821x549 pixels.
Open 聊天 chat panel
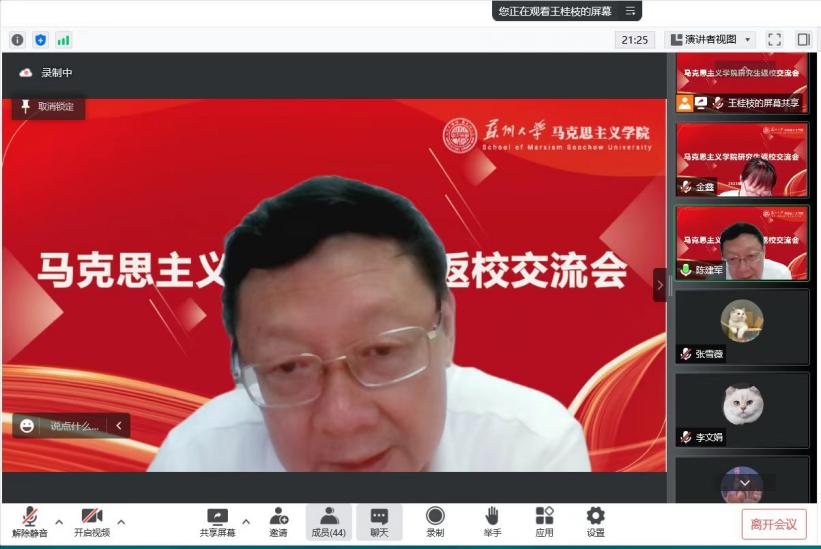(379, 522)
